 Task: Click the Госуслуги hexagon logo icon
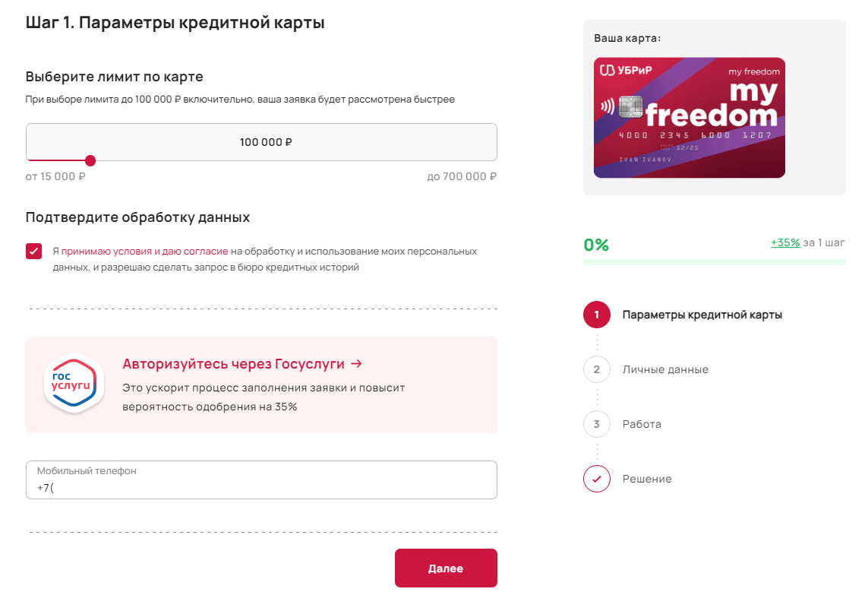[73, 385]
